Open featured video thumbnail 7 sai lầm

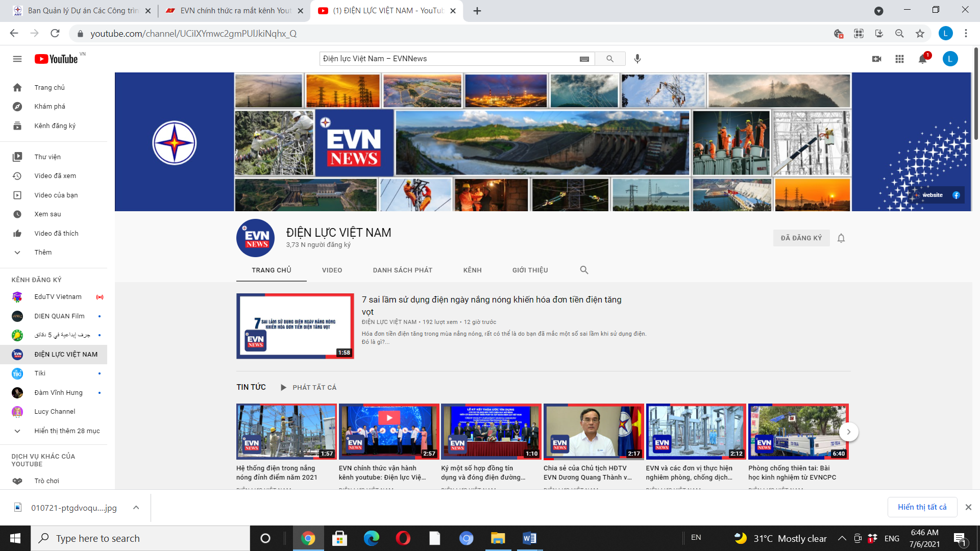295,326
